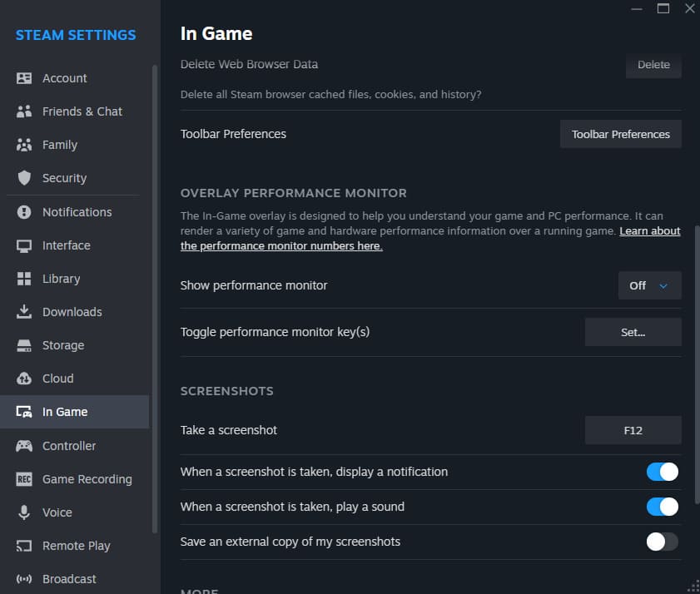Choose the Storage label in sidebar
700x594 pixels.
pyautogui.click(x=63, y=345)
